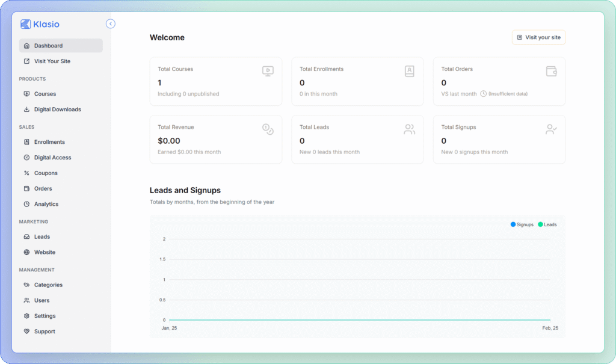Open the Dashboard menu item
The image size is (616, 364).
61,46
